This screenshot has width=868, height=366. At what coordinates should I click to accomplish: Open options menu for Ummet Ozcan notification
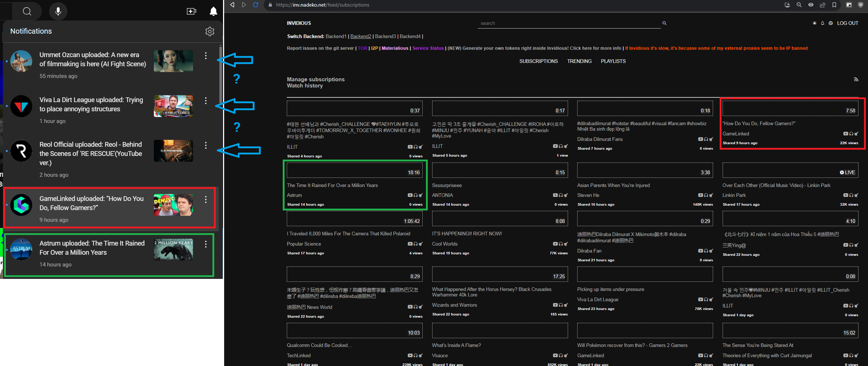pyautogui.click(x=206, y=56)
